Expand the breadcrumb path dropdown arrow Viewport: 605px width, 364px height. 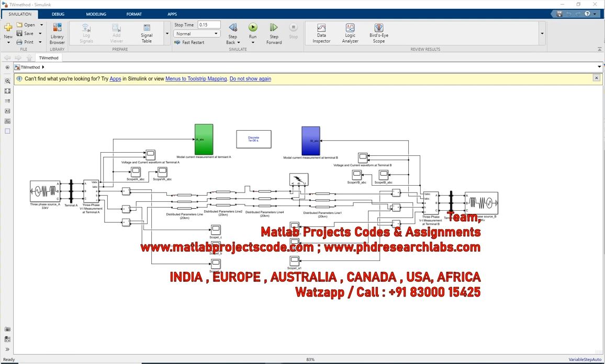click(x=599, y=67)
